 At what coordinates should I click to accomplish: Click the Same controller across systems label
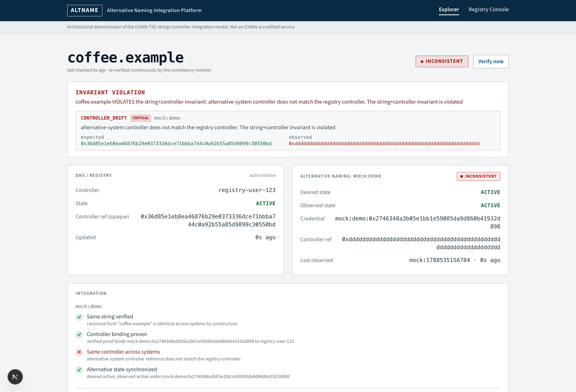point(123,352)
